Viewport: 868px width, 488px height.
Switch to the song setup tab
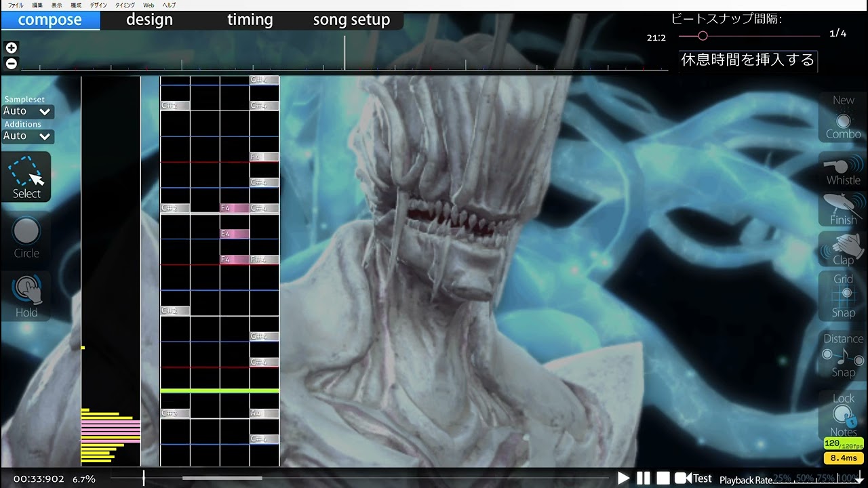[351, 20]
